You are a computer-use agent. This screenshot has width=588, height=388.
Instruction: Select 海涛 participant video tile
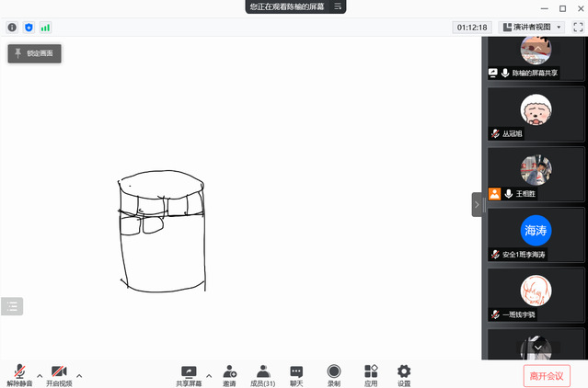tap(535, 234)
